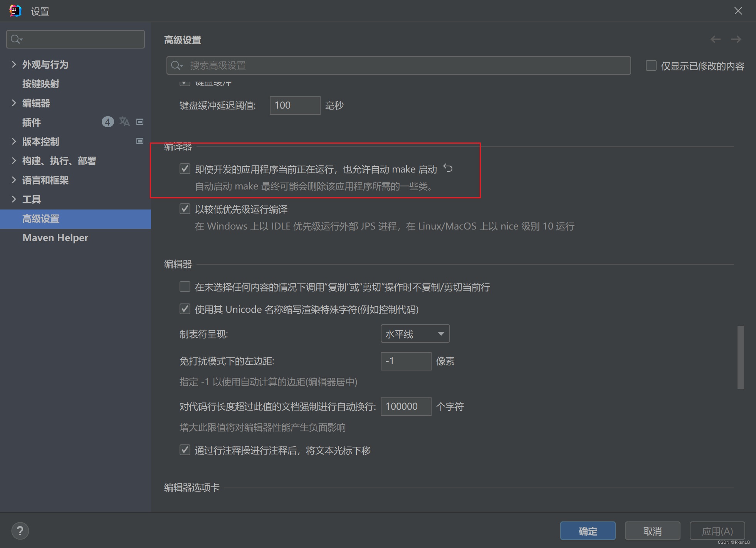The width and height of the screenshot is (756, 548).
Task: Close the 设置 dialog window
Action: [738, 11]
